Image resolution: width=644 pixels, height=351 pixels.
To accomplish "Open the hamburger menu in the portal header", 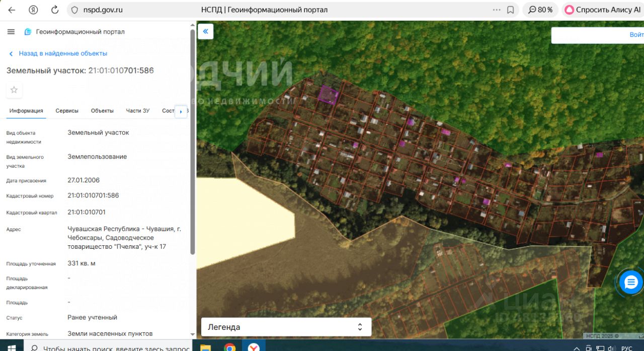I will click(11, 32).
